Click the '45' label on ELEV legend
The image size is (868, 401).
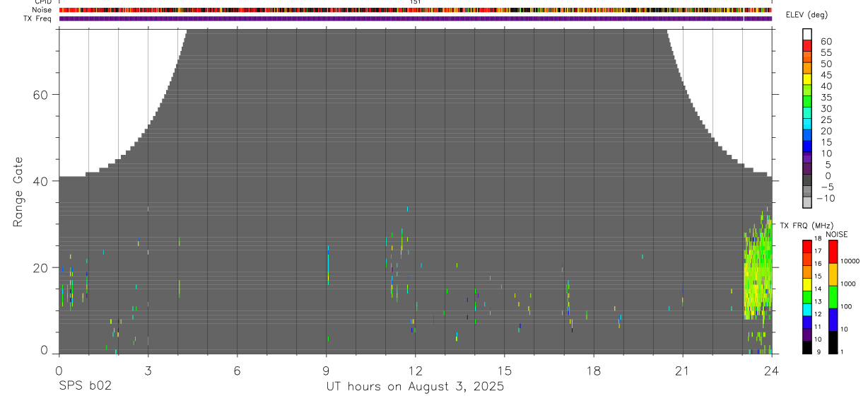pyautogui.click(x=826, y=75)
